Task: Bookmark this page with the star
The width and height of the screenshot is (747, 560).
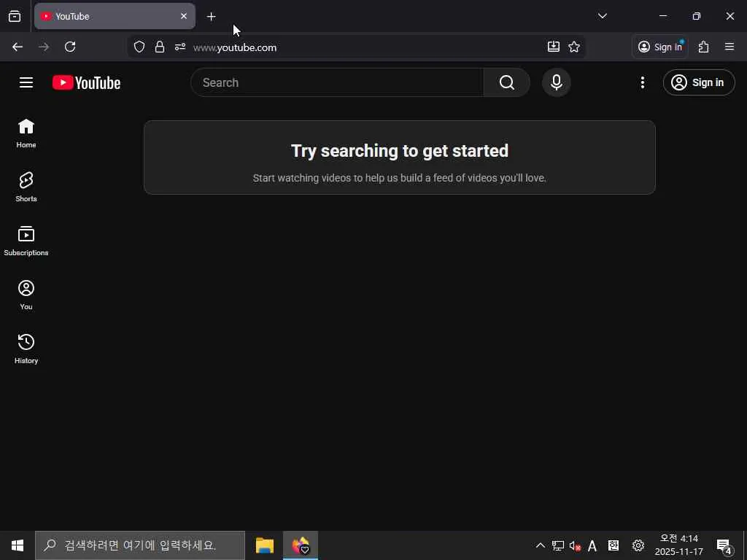Action: [574, 47]
